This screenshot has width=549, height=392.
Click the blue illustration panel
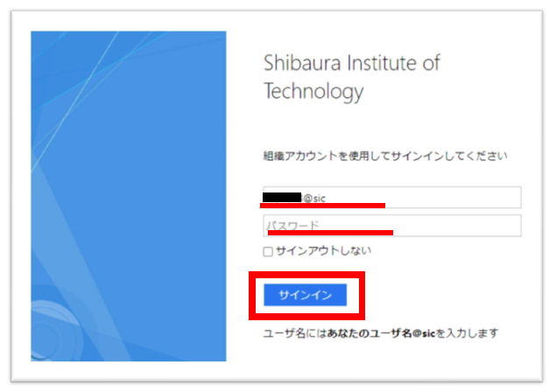tap(129, 196)
